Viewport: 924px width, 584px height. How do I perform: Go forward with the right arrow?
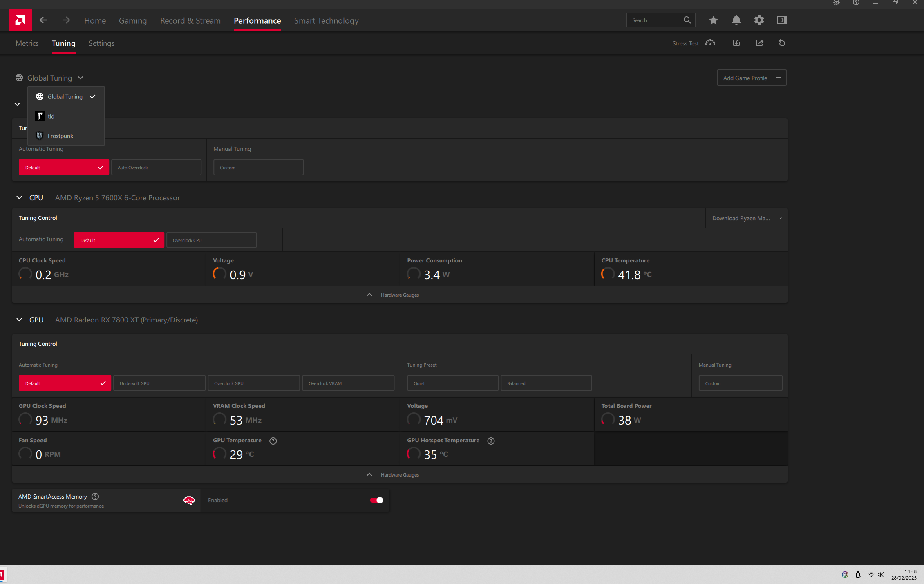click(66, 20)
